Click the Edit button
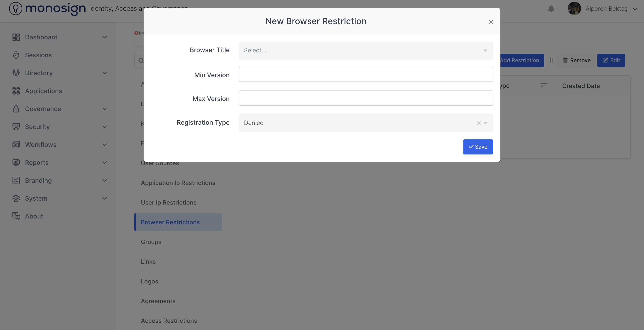Screen dimensions: 644x330 [611, 60]
